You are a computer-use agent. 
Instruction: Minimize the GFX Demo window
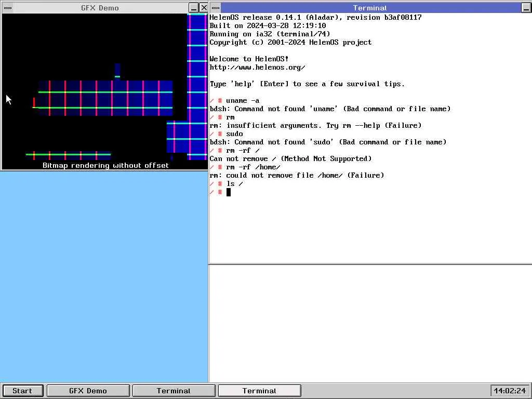[193, 8]
